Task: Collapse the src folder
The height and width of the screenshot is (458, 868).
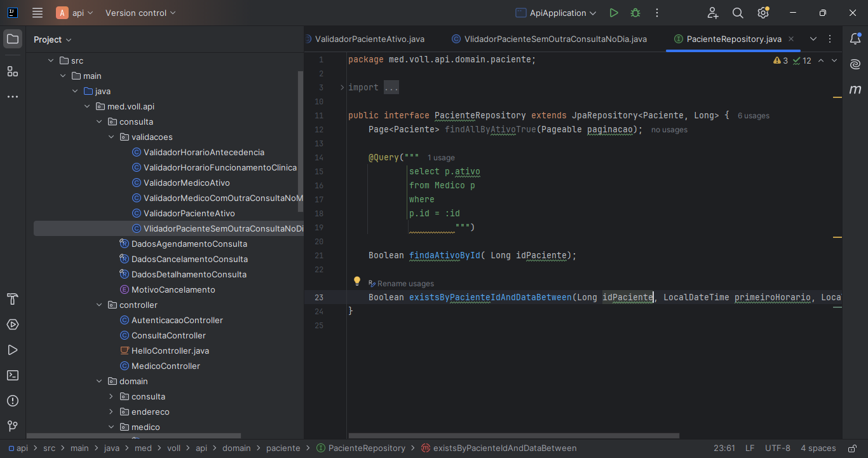Action: pos(51,61)
